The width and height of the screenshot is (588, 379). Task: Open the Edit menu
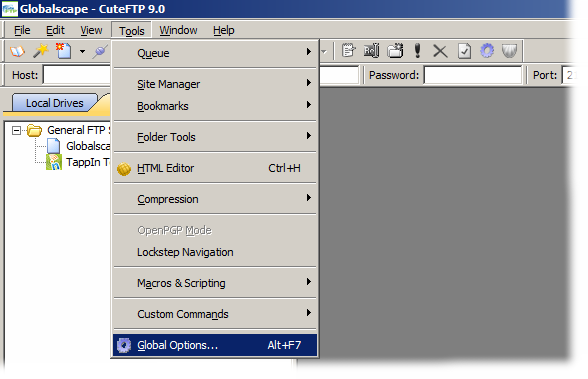[x=55, y=30]
